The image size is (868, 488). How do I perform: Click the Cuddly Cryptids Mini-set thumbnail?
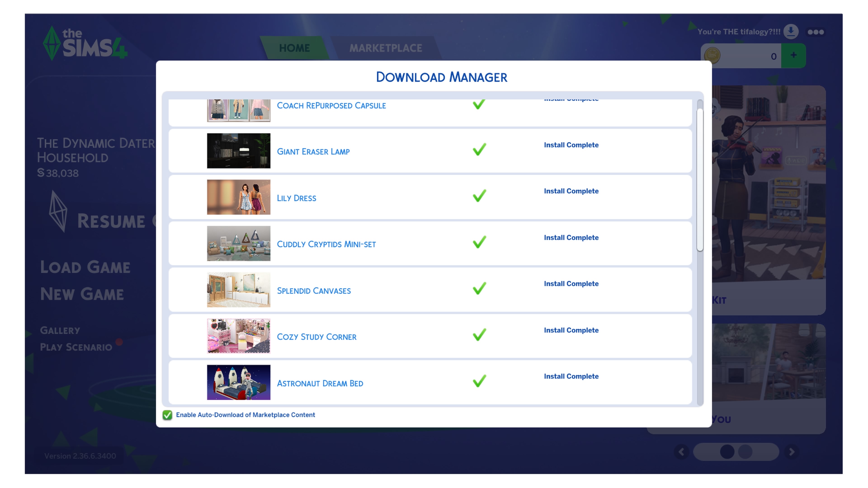(x=238, y=244)
